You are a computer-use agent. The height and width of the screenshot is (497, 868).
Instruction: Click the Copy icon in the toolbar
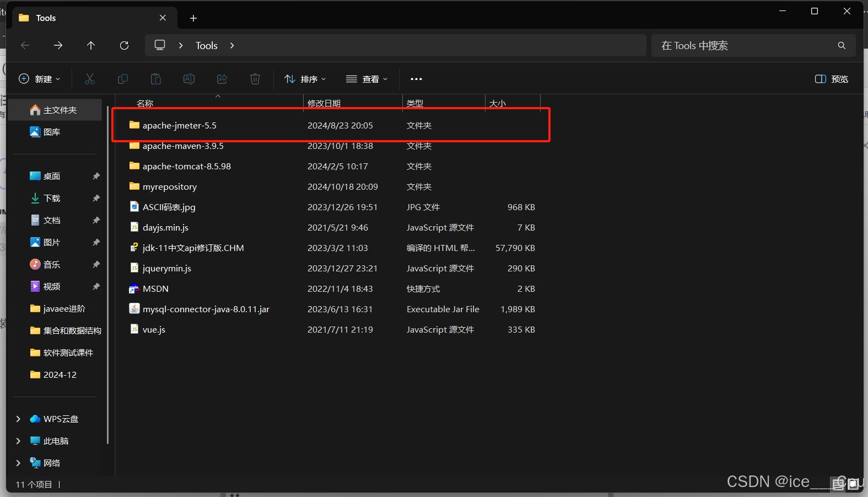123,79
